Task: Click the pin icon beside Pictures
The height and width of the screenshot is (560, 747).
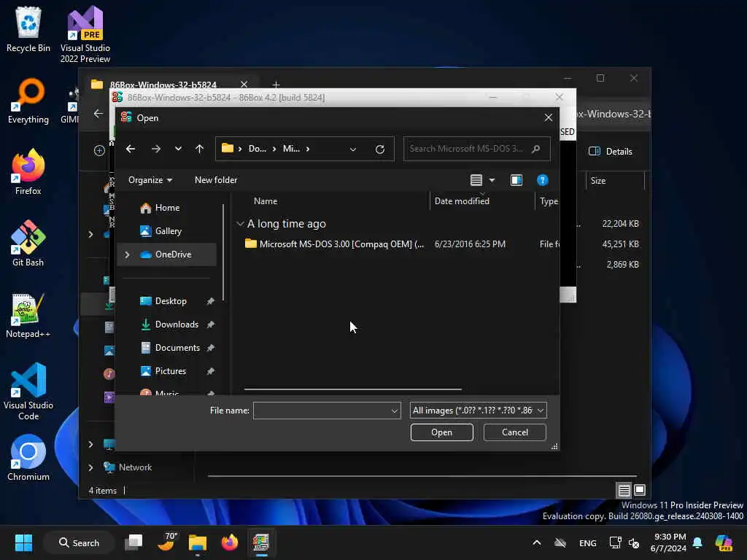Action: pos(210,371)
